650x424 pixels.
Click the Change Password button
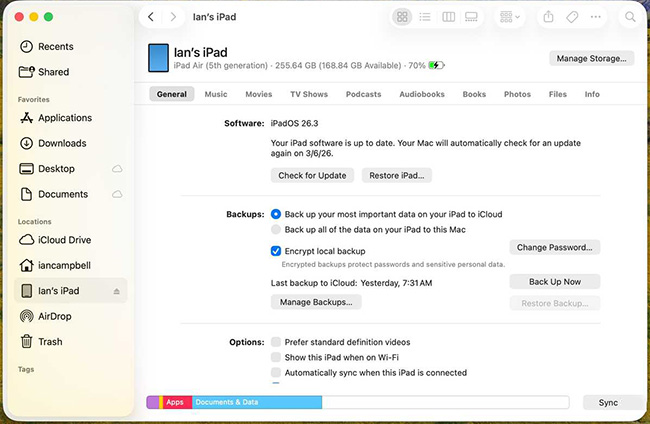click(555, 247)
